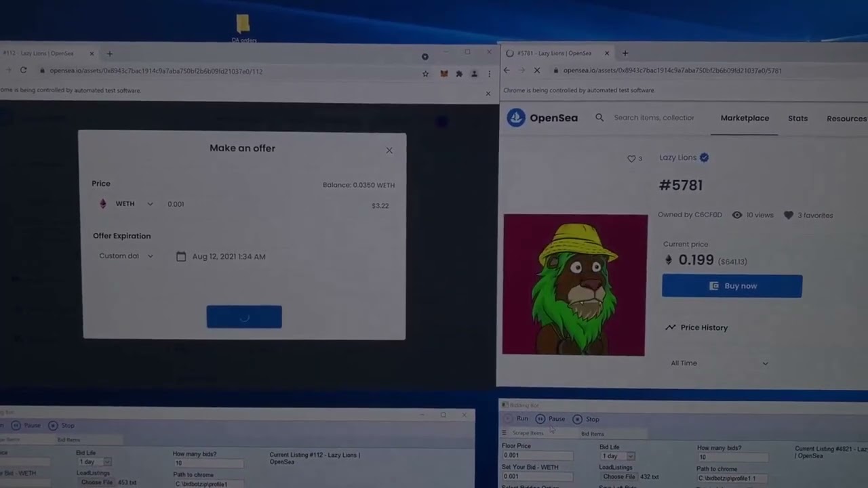This screenshot has height=488, width=868.
Task: Open MetaMask fox extension in left Chrome
Action: click(443, 73)
